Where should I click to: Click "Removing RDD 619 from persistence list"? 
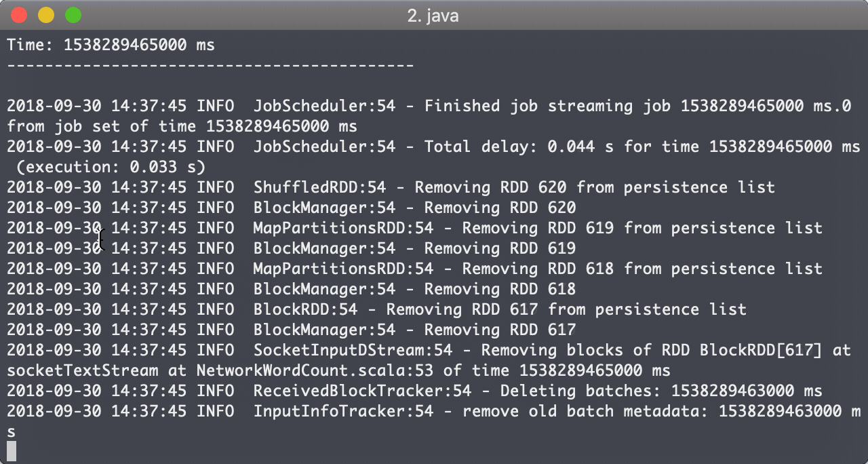point(642,229)
